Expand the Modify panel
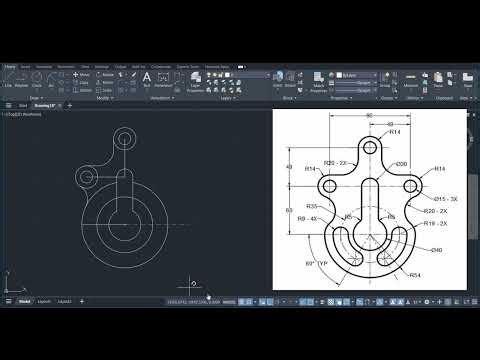The width and height of the screenshot is (480, 360). 105,98
